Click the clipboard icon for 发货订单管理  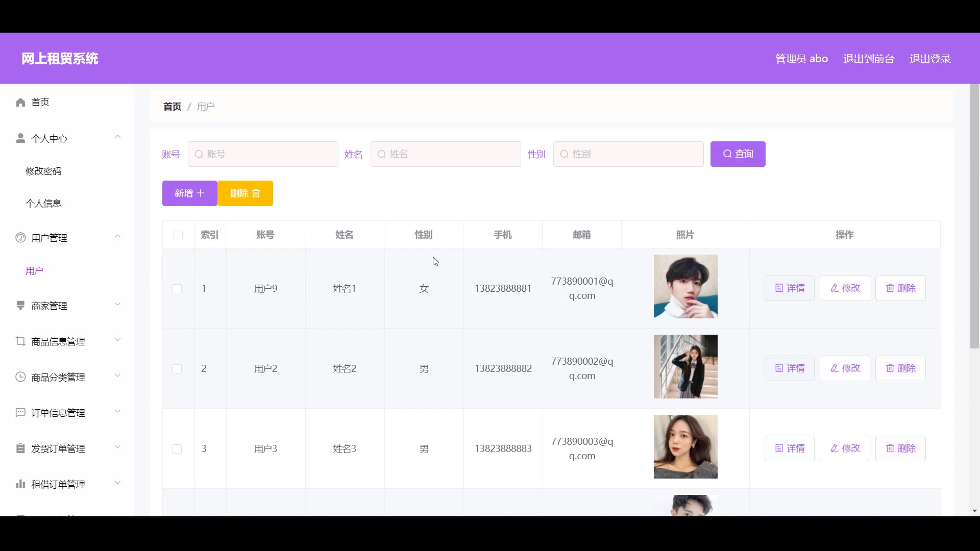(20, 448)
